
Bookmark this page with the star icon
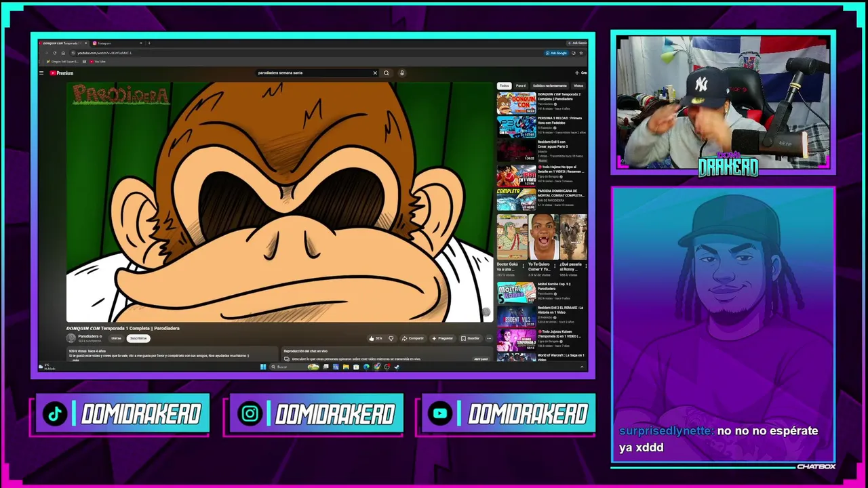tap(580, 53)
